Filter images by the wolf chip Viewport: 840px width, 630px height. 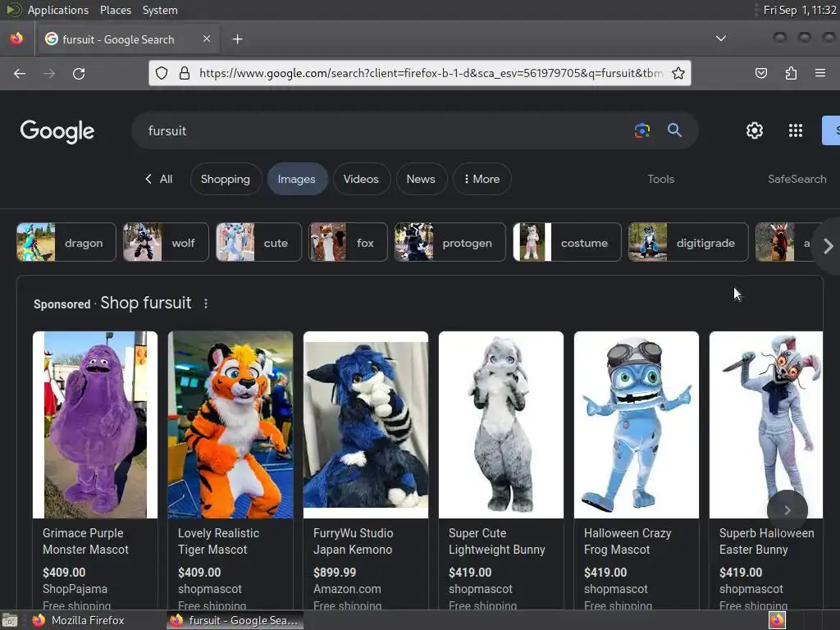[166, 242]
